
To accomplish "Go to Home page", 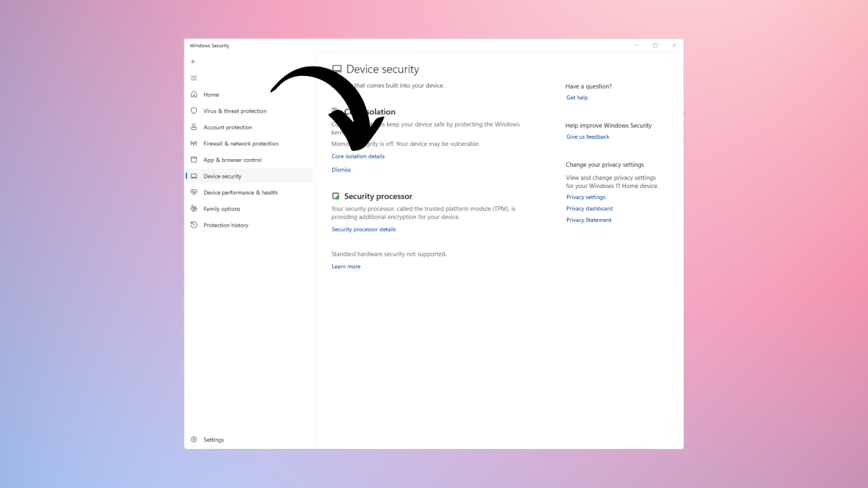I will [x=250, y=95].
